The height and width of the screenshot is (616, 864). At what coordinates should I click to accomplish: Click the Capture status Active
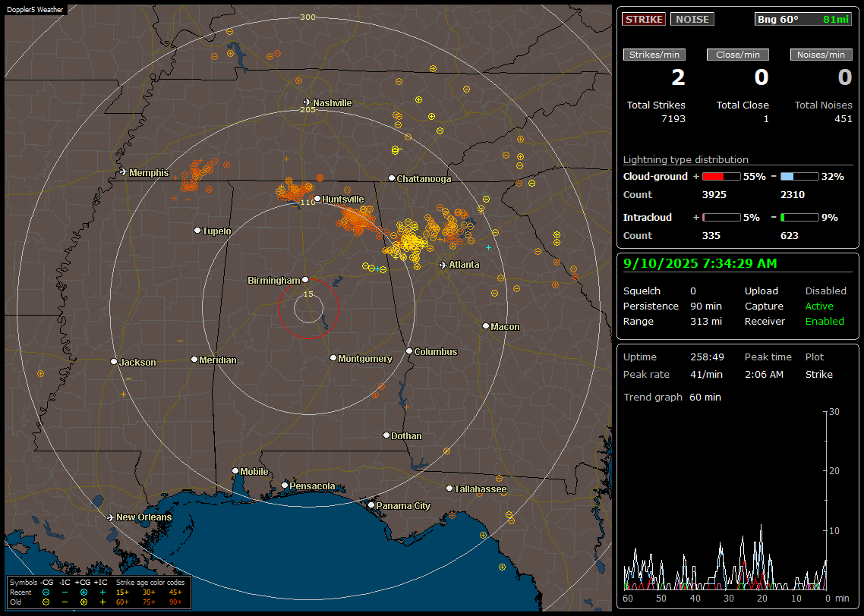818,306
